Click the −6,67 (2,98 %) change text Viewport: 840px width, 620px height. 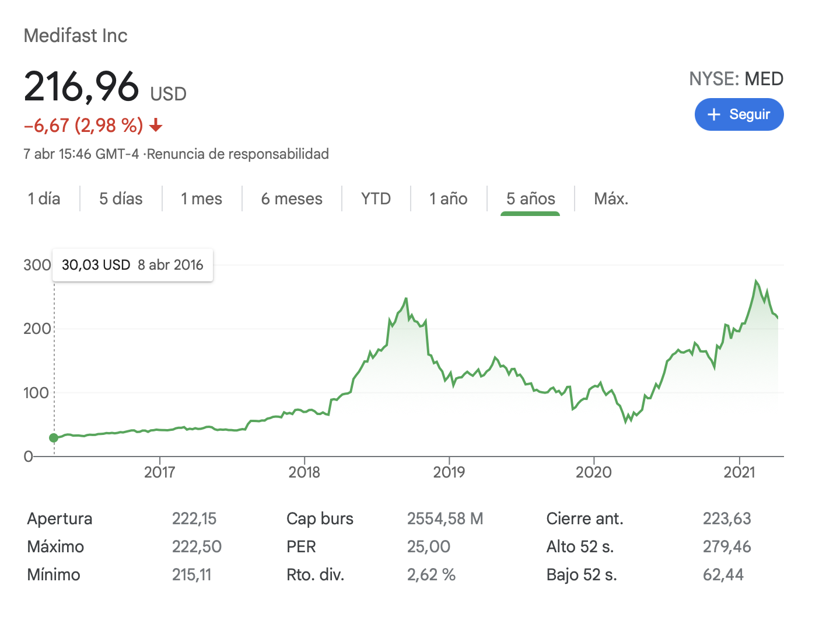pos(83,125)
